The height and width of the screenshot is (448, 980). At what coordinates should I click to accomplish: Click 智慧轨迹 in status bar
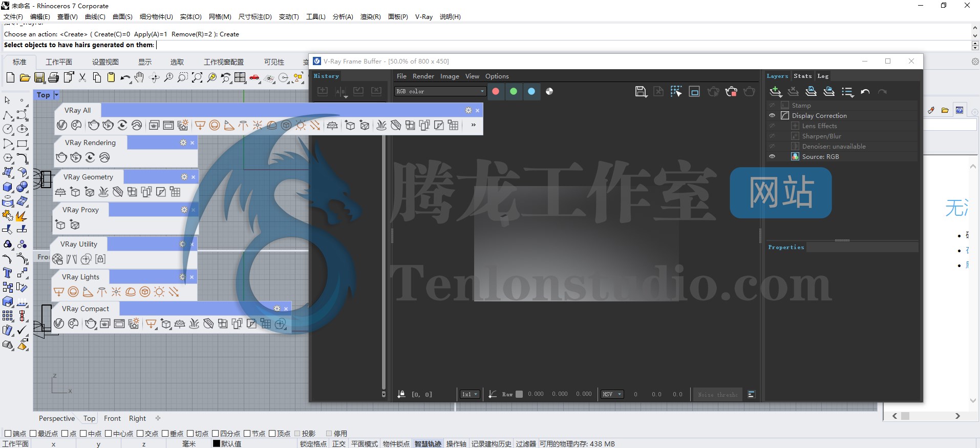pyautogui.click(x=428, y=444)
